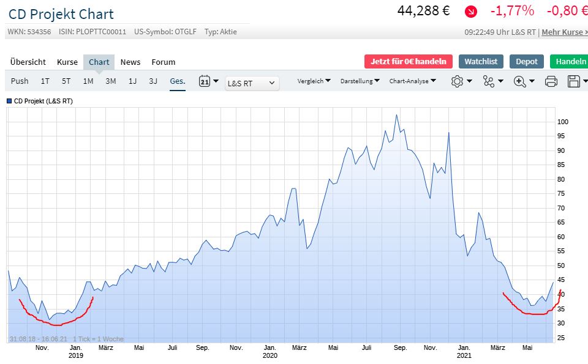Click the red down-arrow price indicator

click(x=470, y=11)
